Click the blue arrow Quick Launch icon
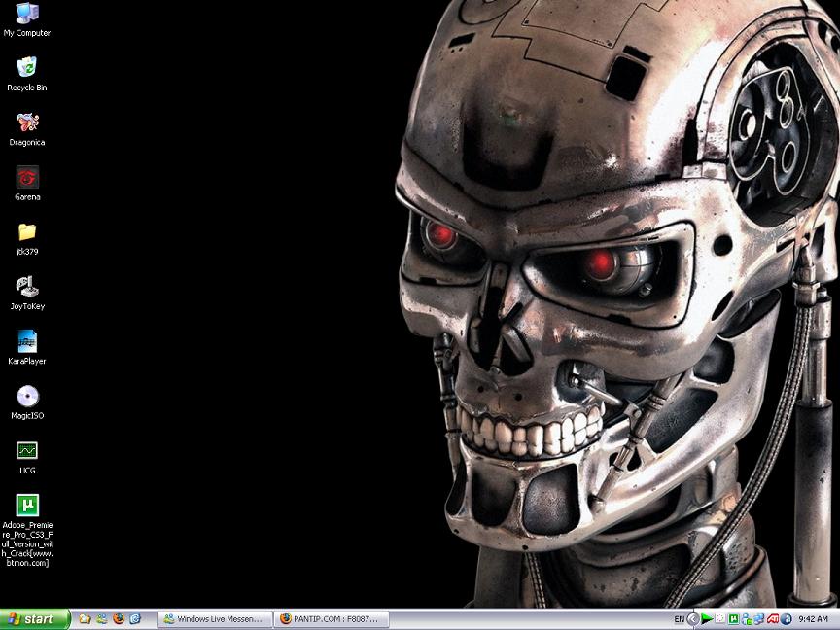 point(135,619)
